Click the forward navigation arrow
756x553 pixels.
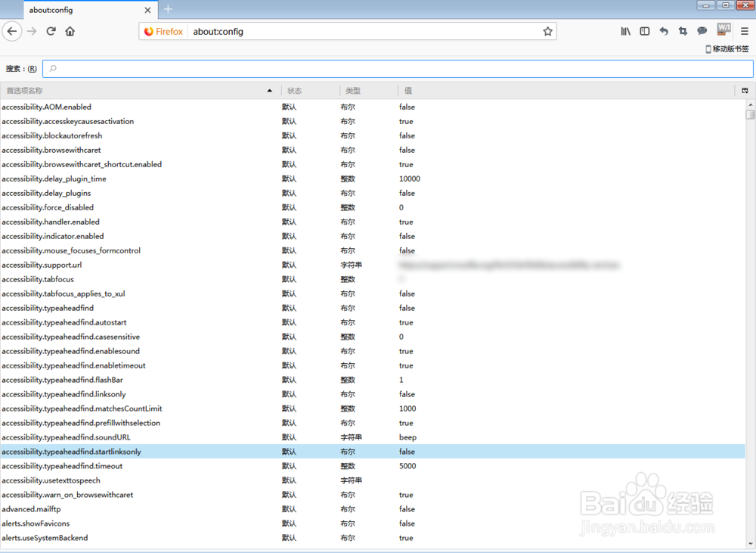(32, 31)
